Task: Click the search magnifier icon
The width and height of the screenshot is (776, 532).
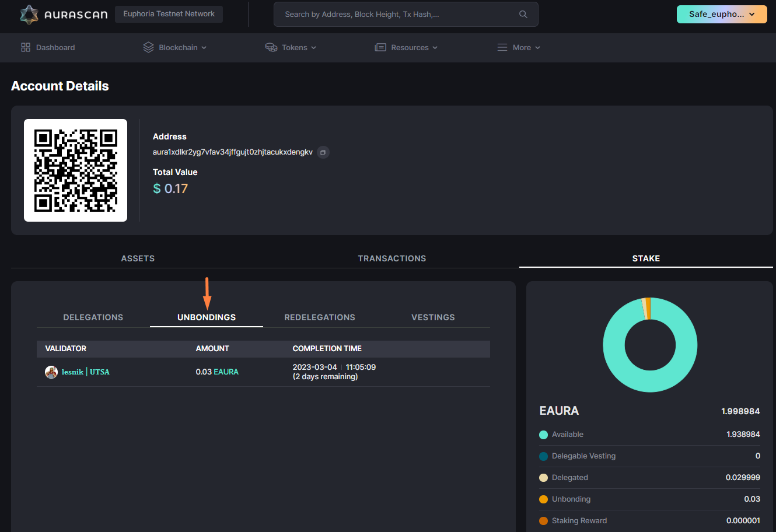Action: [523, 15]
